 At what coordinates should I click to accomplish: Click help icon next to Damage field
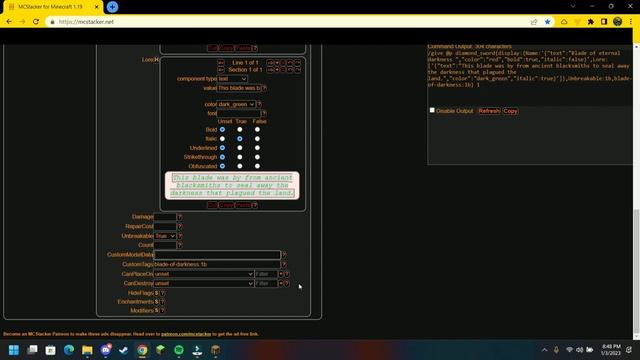[x=180, y=217]
